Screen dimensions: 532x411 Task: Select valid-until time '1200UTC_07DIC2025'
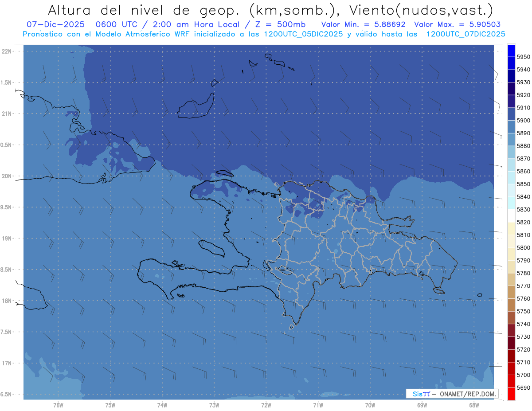(x=465, y=34)
